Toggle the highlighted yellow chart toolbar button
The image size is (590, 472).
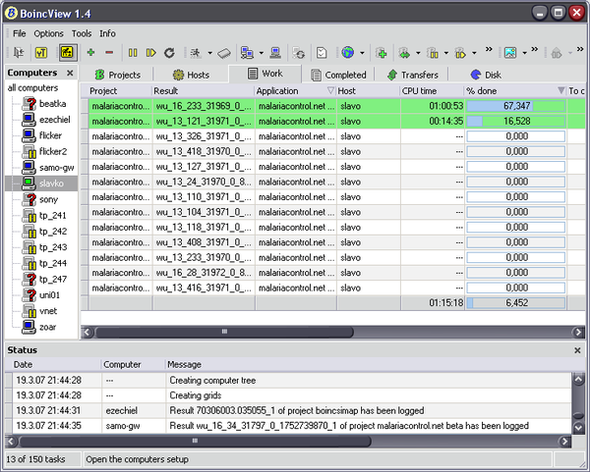[68, 52]
